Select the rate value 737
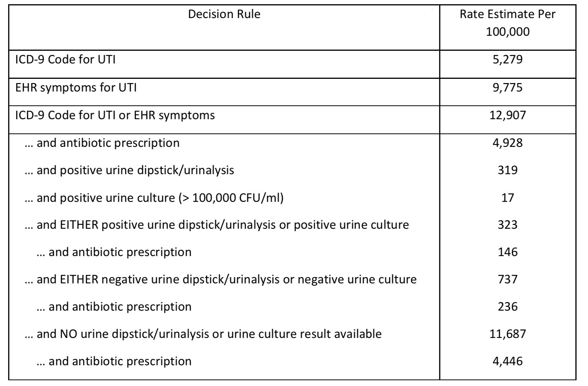588x386 pixels. [507, 280]
